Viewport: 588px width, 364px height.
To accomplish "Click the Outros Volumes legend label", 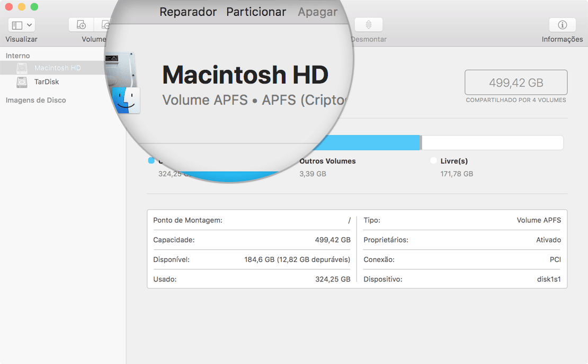I will pos(327,161).
